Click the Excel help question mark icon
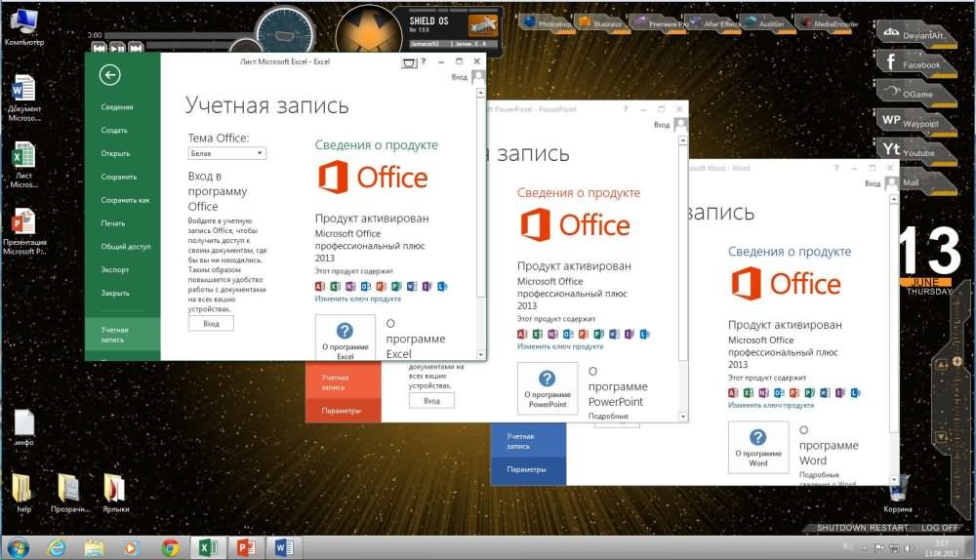Image resolution: width=976 pixels, height=560 pixels. [422, 61]
